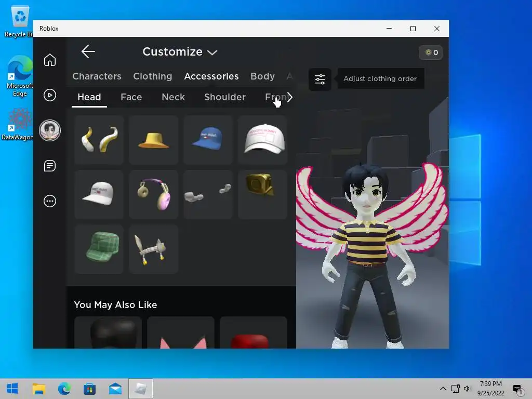Image resolution: width=532 pixels, height=399 pixels.
Task: Equip the gray winged ear accessory
Action: pyautogui.click(x=208, y=194)
